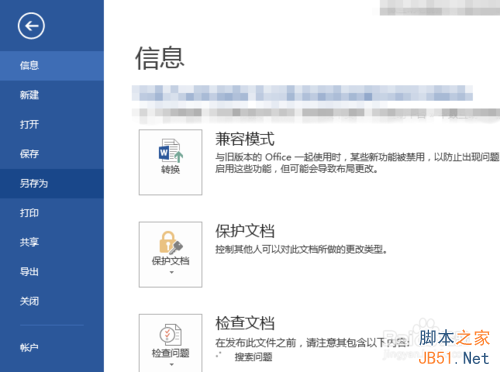The image size is (500, 372).
Task: Click 保存 in the backstage menu
Action: pos(52,154)
